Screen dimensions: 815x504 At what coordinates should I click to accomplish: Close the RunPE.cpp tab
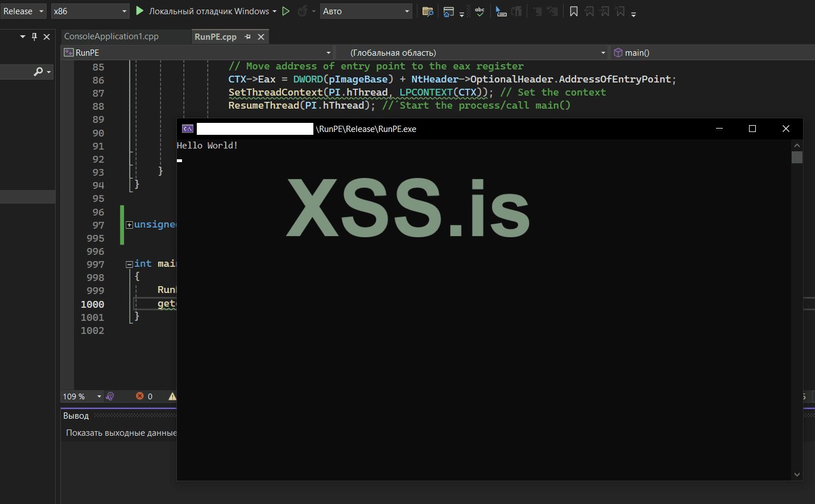point(261,37)
